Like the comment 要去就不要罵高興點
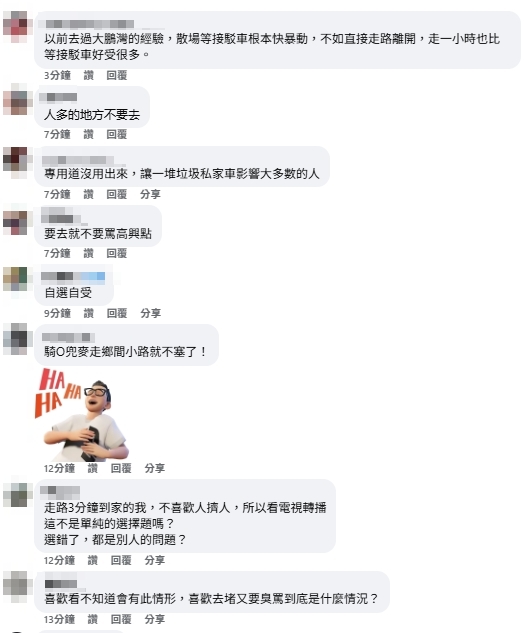The width and height of the screenshot is (532, 633). (88, 254)
